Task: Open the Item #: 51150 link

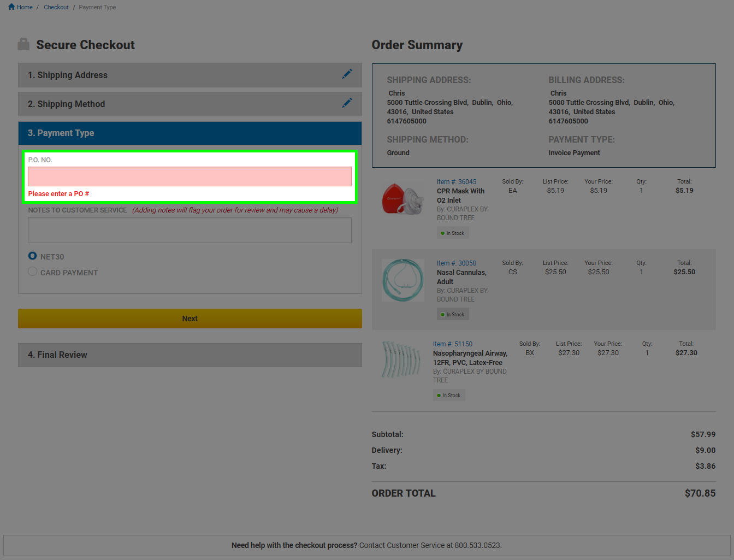Action: pyautogui.click(x=453, y=344)
